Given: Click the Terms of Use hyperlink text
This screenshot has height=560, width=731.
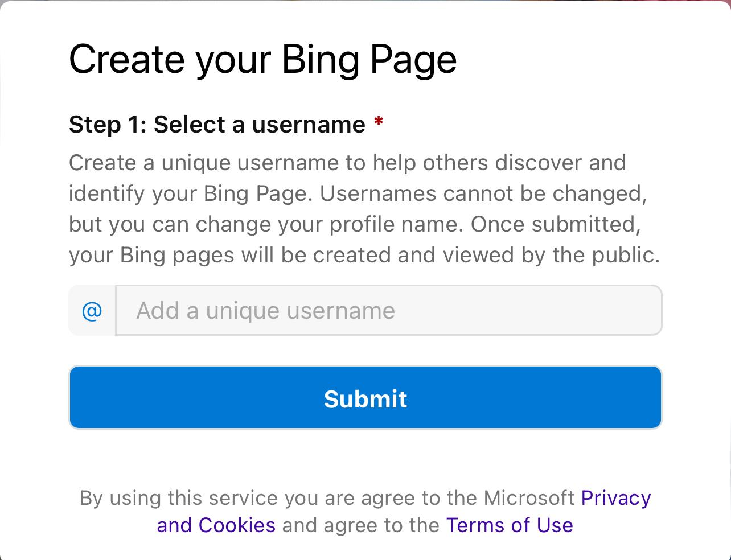Looking at the screenshot, I should pyautogui.click(x=509, y=525).
